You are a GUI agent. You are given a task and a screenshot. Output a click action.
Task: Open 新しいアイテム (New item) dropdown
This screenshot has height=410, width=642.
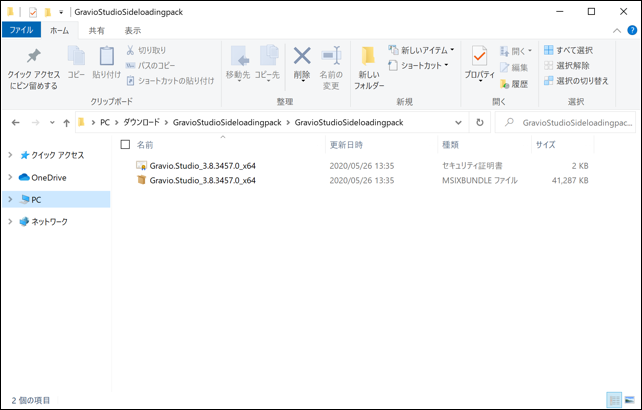421,50
